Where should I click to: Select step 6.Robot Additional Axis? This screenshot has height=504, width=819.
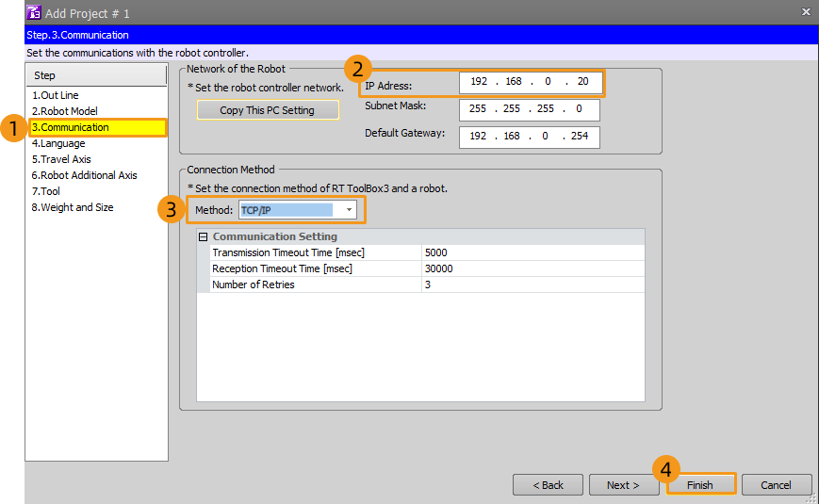(84, 175)
